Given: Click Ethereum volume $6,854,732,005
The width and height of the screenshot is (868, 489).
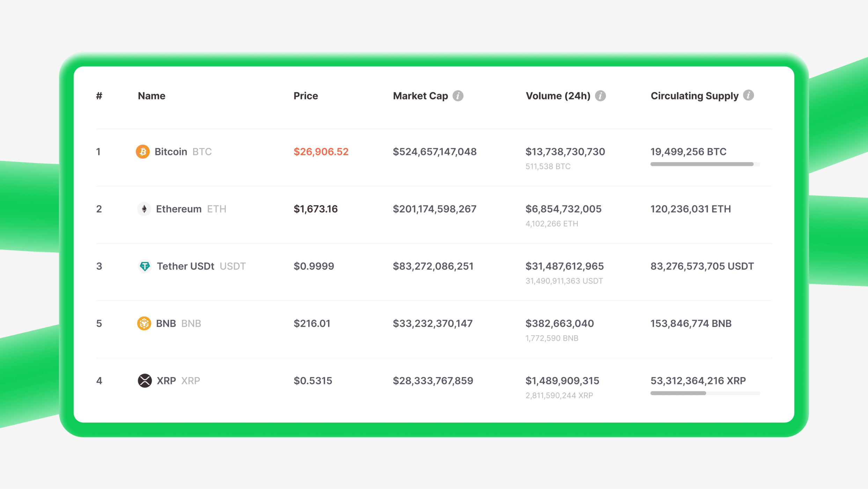Looking at the screenshot, I should pyautogui.click(x=564, y=209).
